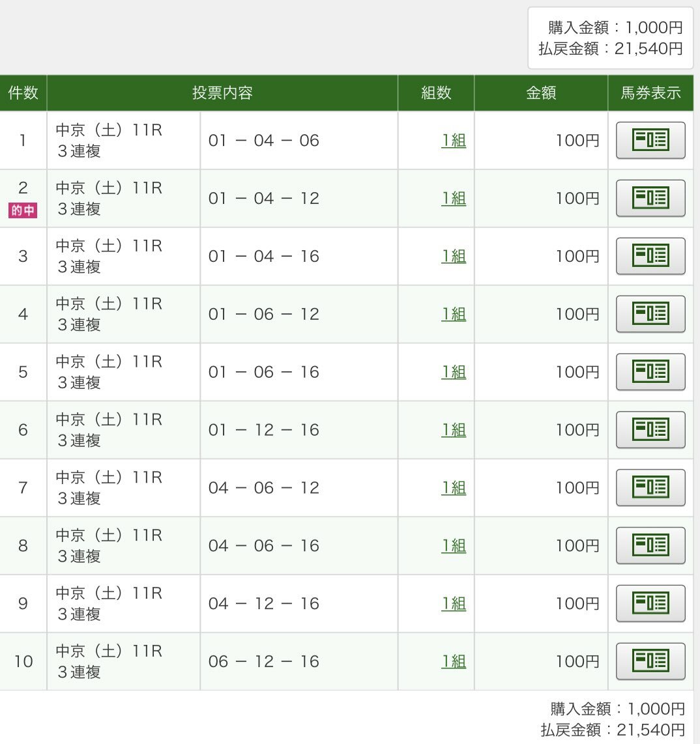Click the pink 的中 badge

(x=23, y=210)
